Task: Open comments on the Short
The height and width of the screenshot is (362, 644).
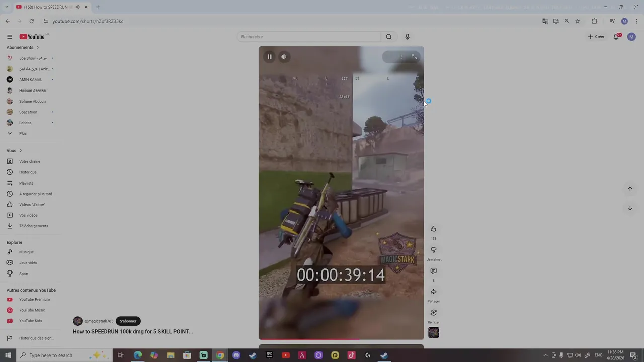Action: click(433, 271)
